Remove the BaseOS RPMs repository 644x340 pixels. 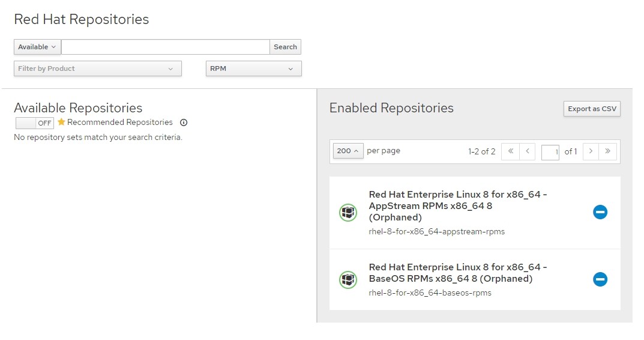coord(600,279)
